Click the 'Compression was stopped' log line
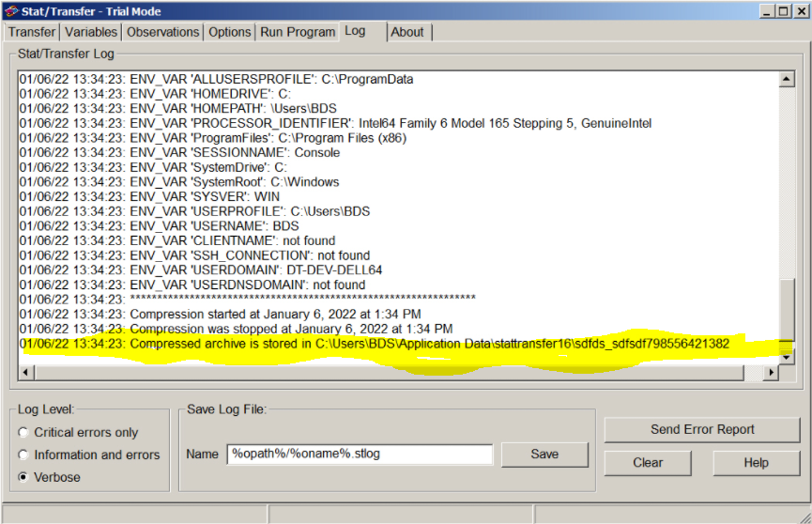 pos(237,329)
